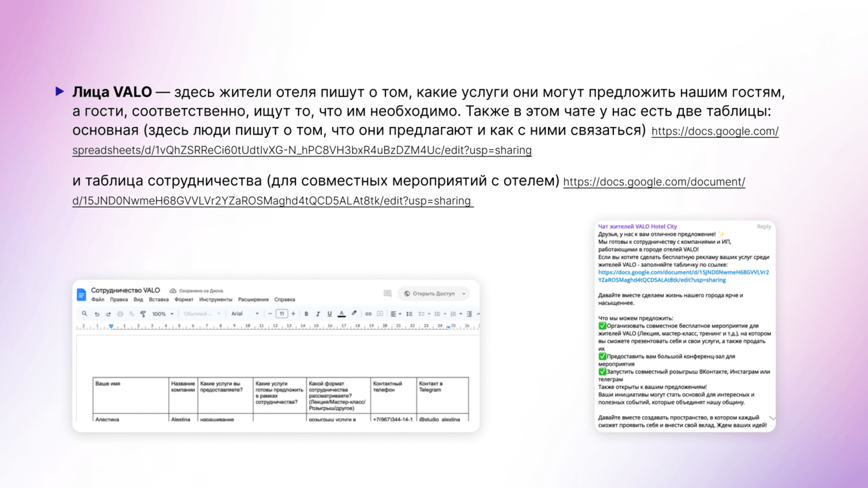Click the Чат жителей VALO Hotel City title
Screen dimensions: 868x488
coord(637,227)
